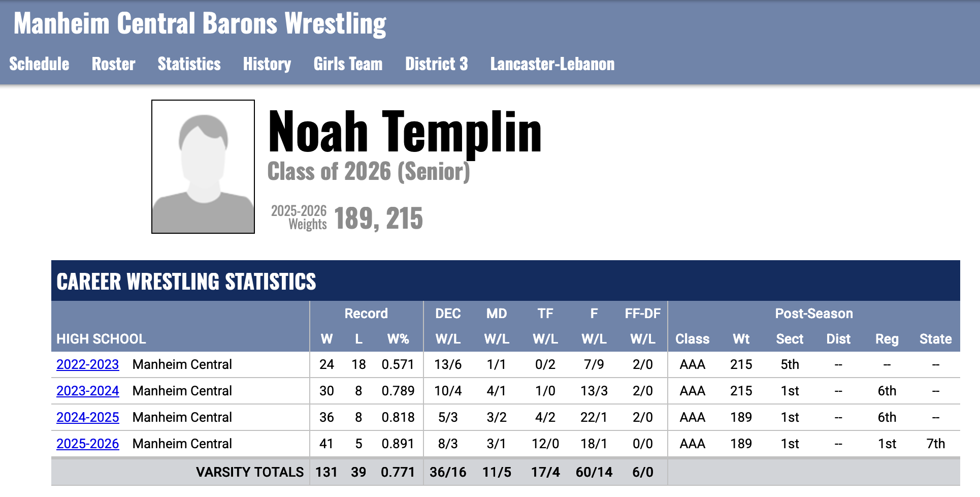Click the State column header

tap(935, 339)
